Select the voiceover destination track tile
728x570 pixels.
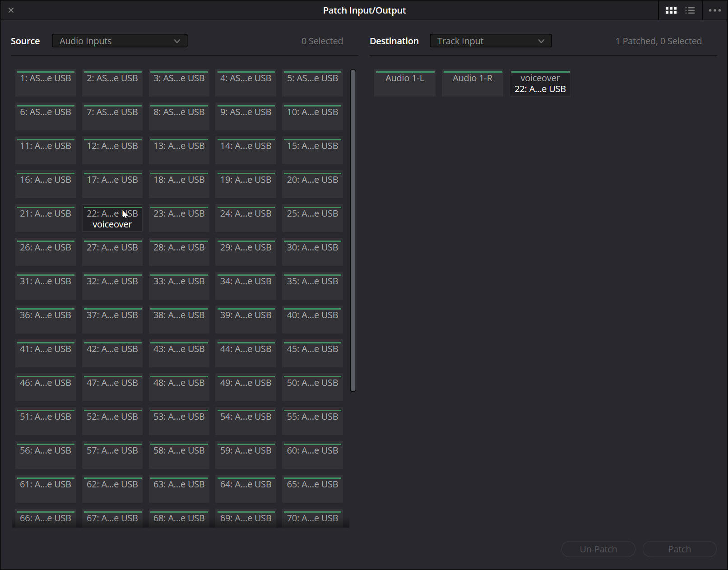(540, 83)
